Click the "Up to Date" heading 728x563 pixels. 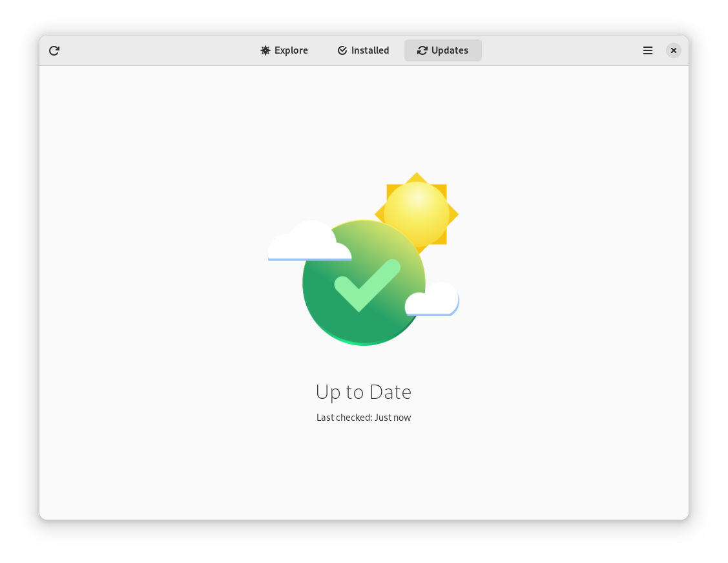pos(363,392)
